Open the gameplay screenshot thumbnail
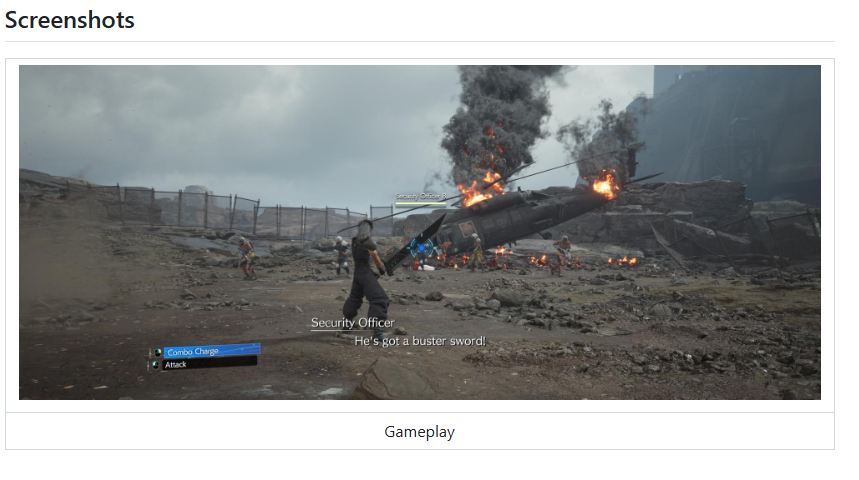 pyautogui.click(x=420, y=232)
